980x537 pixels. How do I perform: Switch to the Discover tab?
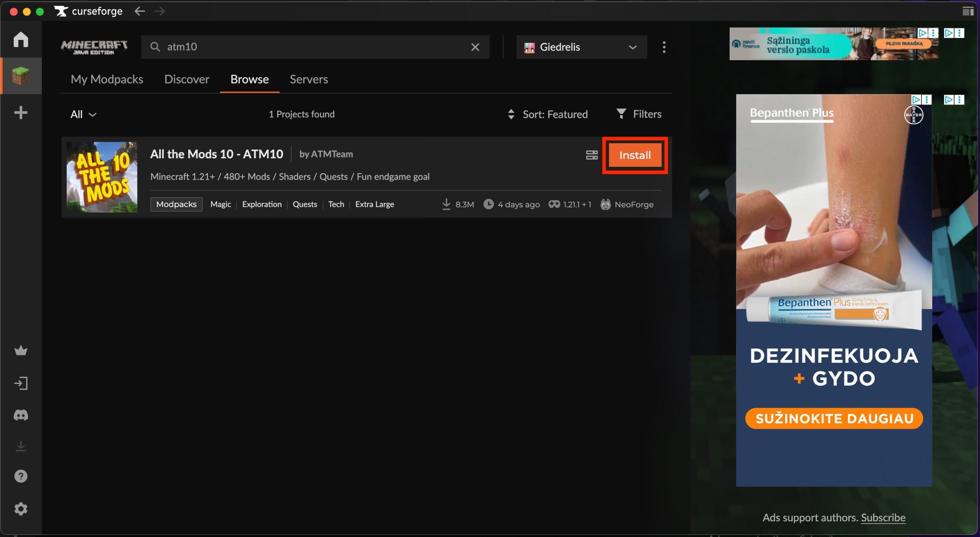point(187,79)
